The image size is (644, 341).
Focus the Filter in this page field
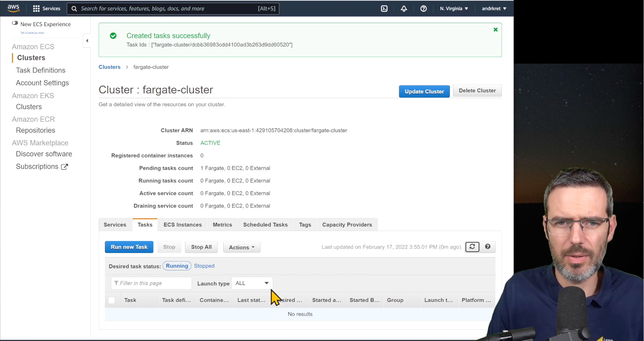coord(151,283)
